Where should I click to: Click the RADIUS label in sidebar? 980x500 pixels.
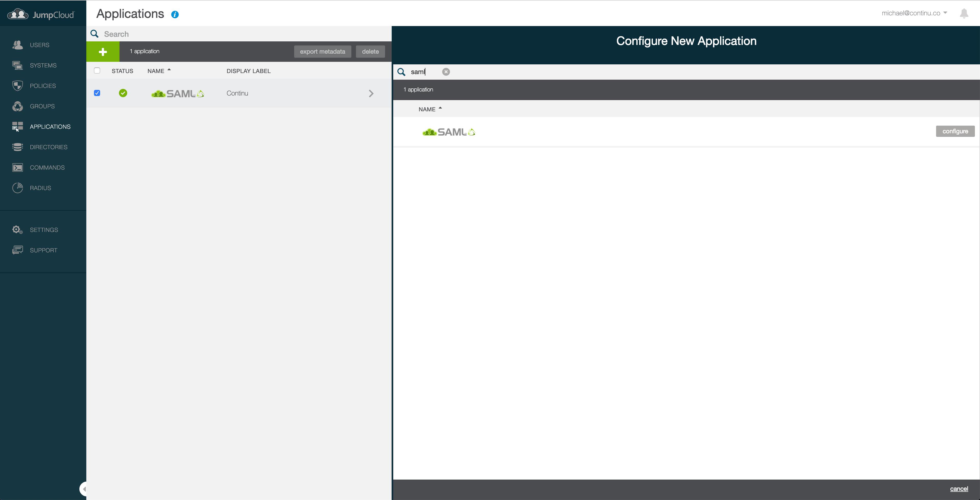tap(40, 188)
